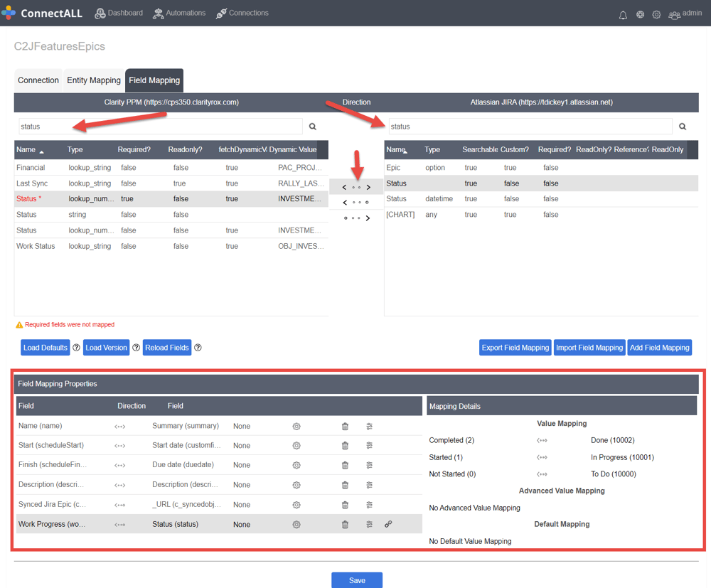
Task: Delete the Synced Jira Epic mapping
Action: (x=345, y=505)
